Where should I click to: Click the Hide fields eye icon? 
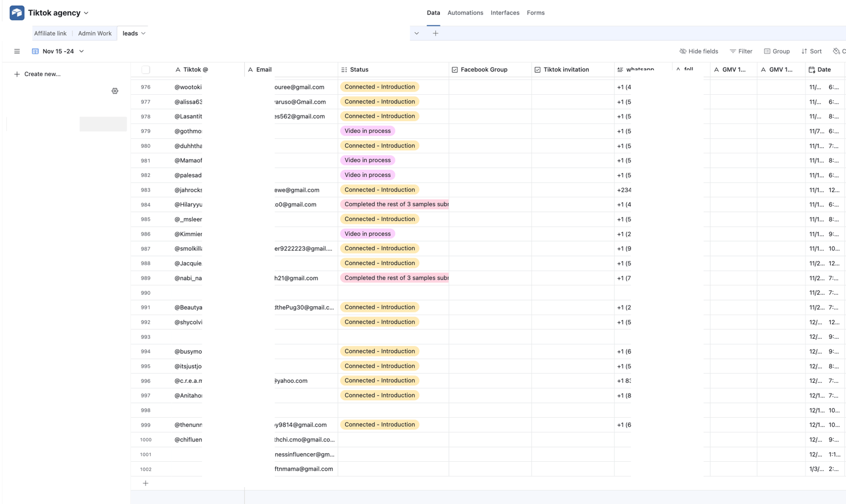point(683,51)
